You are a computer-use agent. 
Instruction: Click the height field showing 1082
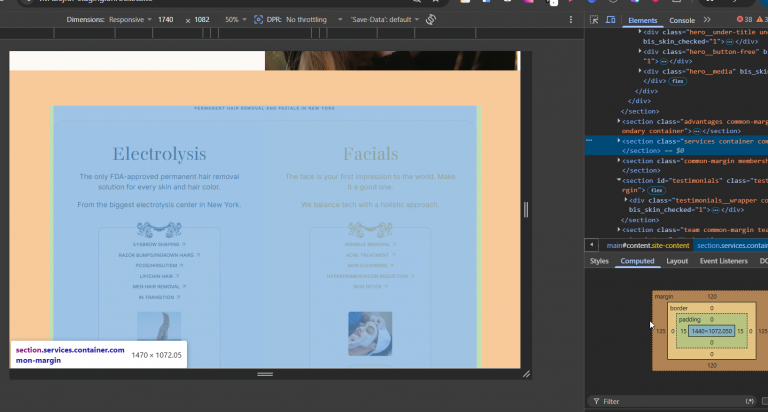click(x=202, y=20)
